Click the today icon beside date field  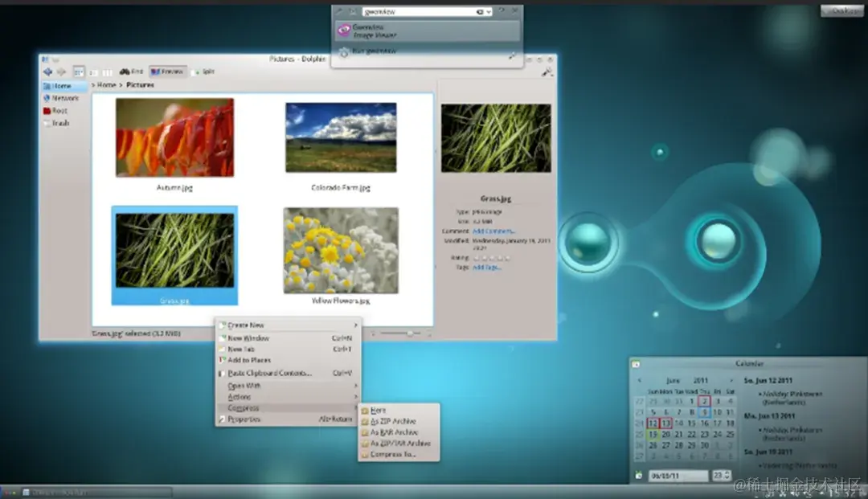point(639,476)
